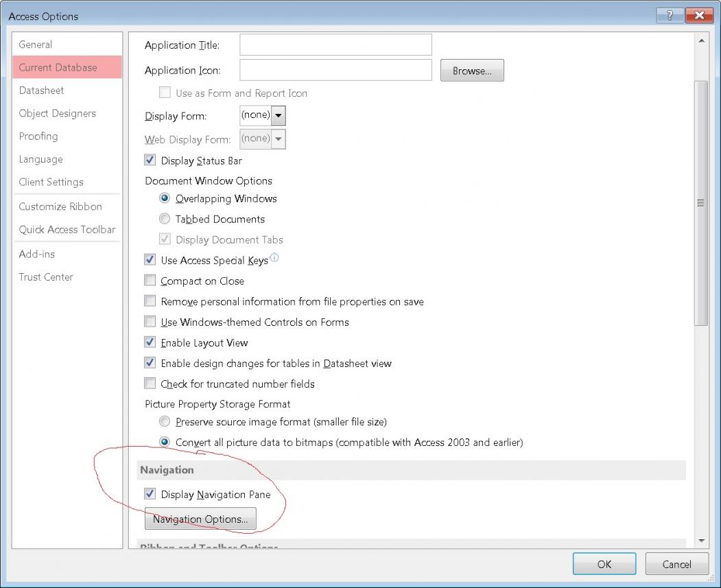Close the Access Options dialog
The image size is (721, 588).
point(699,16)
